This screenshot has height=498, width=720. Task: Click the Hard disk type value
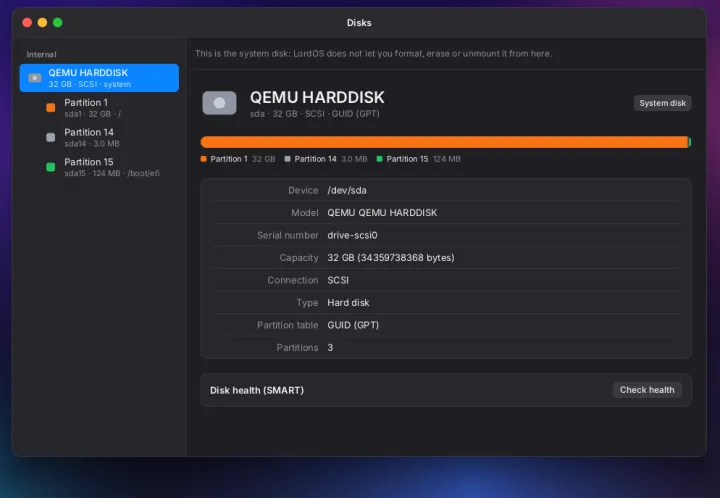[348, 303]
